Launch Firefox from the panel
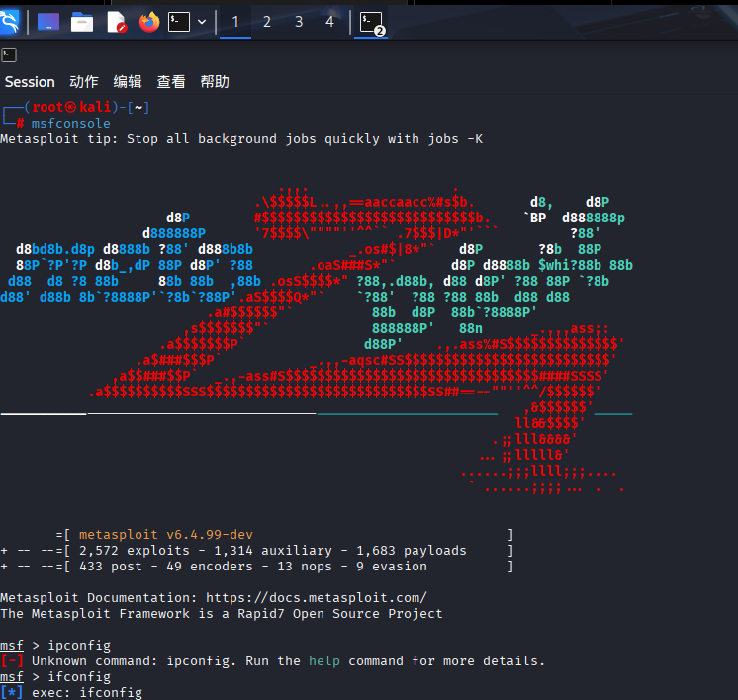Viewport: 738px width, 700px height. (x=149, y=22)
